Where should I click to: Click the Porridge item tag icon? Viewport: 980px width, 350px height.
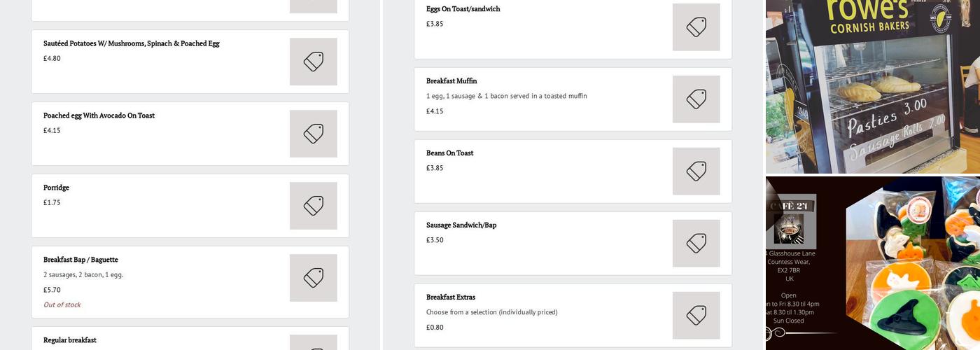point(313,206)
